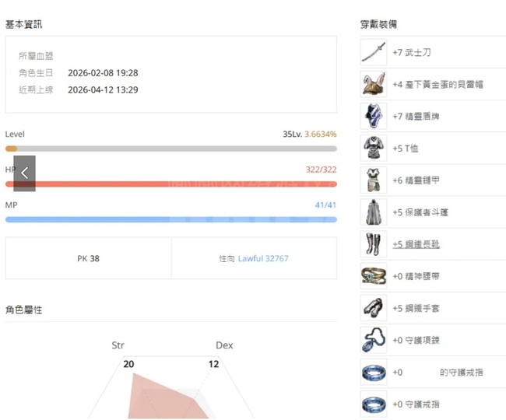Screen dimensions: 506x420
Task: Click the +7 武士刀 katana icon
Action: [374, 52]
